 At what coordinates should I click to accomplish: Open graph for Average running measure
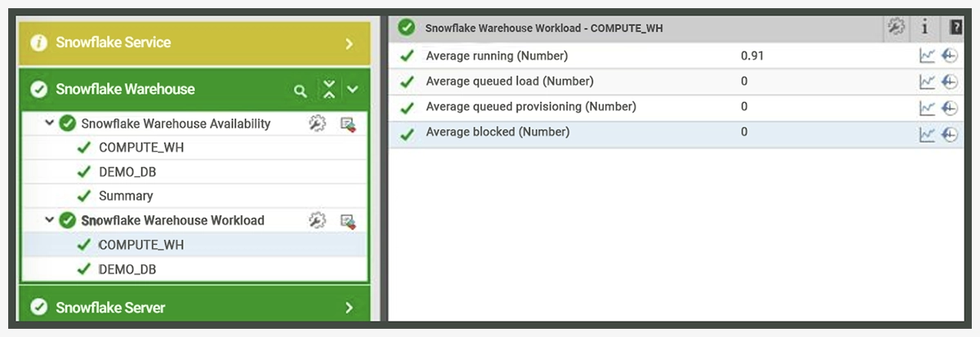(927, 56)
